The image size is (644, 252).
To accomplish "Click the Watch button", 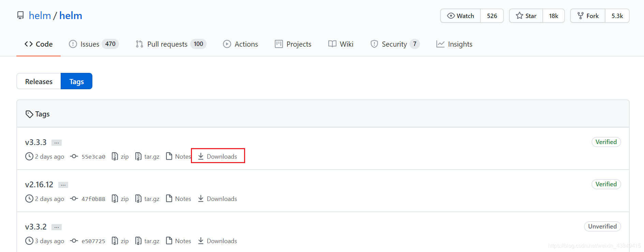I will tap(461, 16).
